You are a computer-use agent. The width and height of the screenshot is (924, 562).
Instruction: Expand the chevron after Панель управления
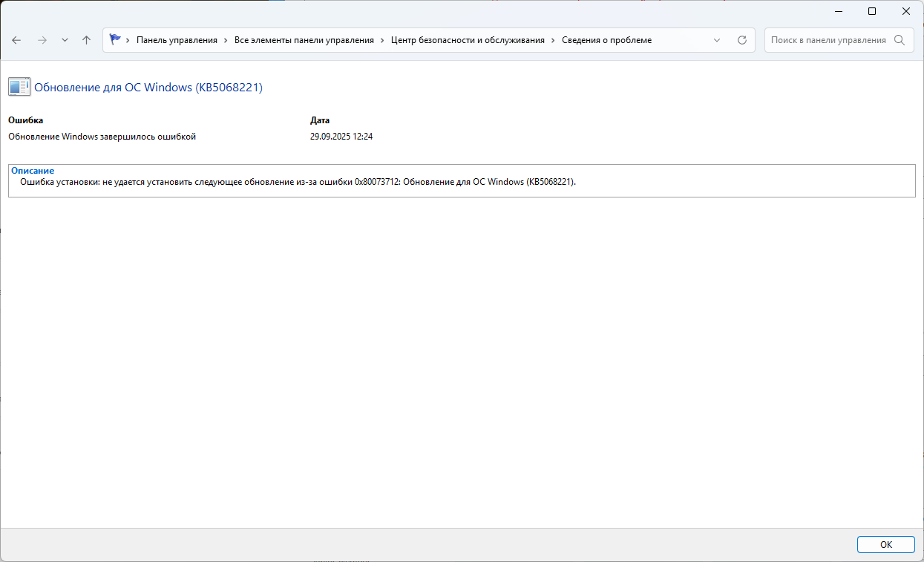(226, 40)
